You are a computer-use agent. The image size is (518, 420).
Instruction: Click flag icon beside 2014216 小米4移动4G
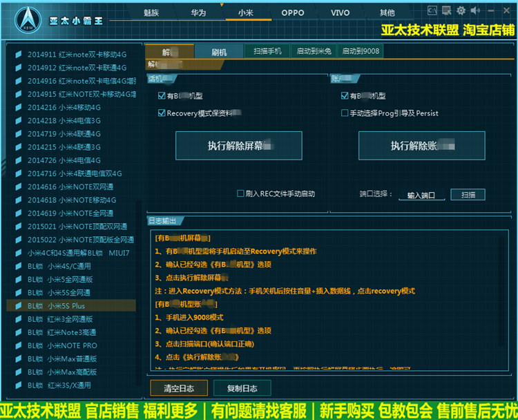coord(19,107)
